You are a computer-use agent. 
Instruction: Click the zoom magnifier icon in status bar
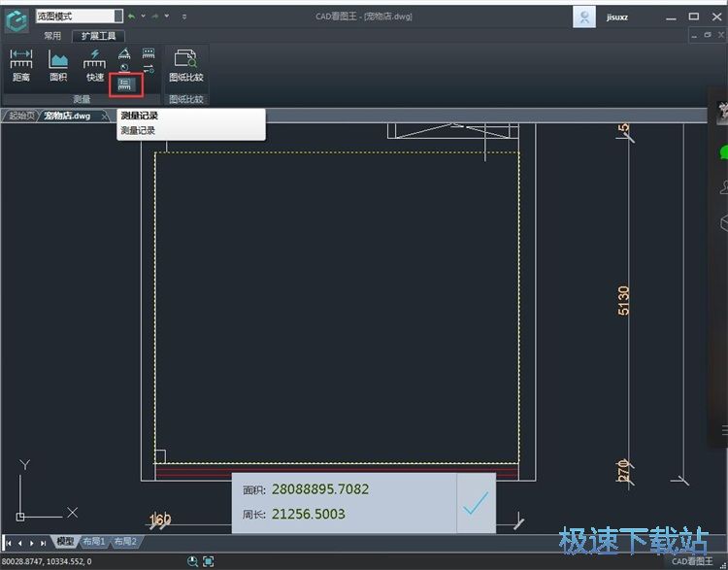click(192, 561)
